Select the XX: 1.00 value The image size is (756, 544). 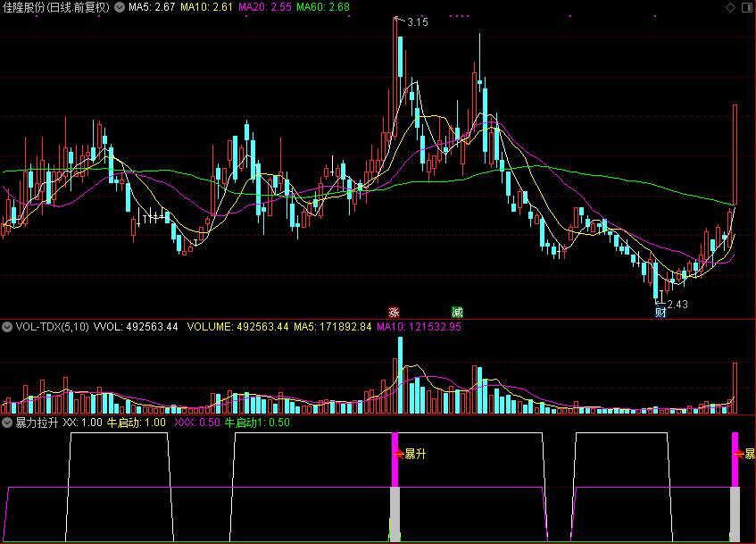click(x=82, y=423)
